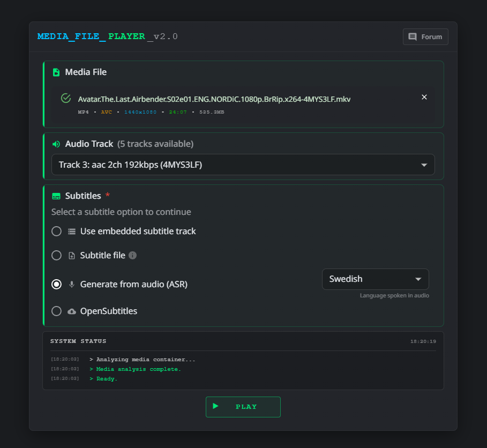The image size is (487, 448).
Task: Open the Swedish language dropdown
Action: [375, 279]
